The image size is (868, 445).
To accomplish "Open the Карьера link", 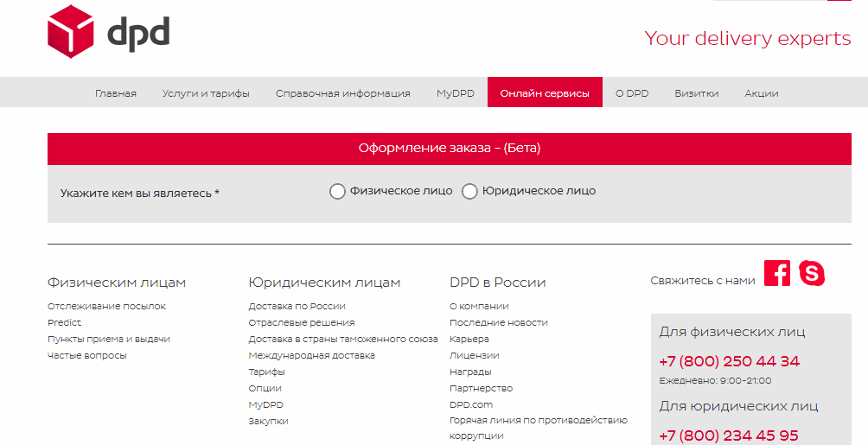I will click(469, 340).
